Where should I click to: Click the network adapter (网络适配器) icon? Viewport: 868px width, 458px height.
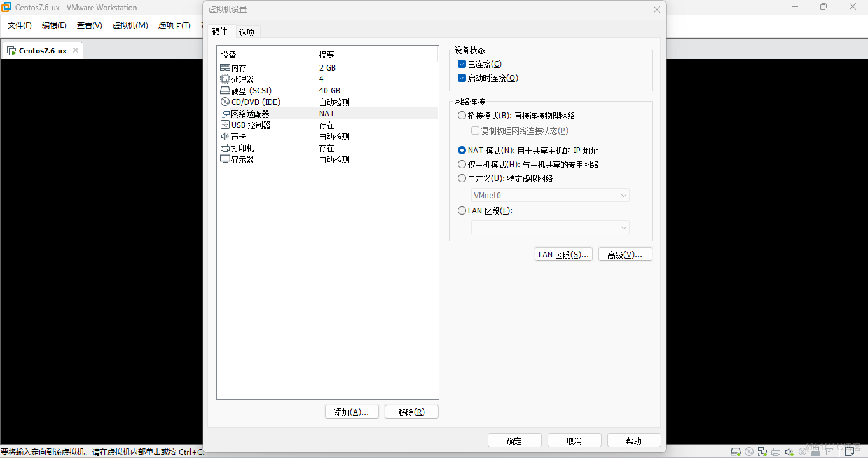coord(225,114)
